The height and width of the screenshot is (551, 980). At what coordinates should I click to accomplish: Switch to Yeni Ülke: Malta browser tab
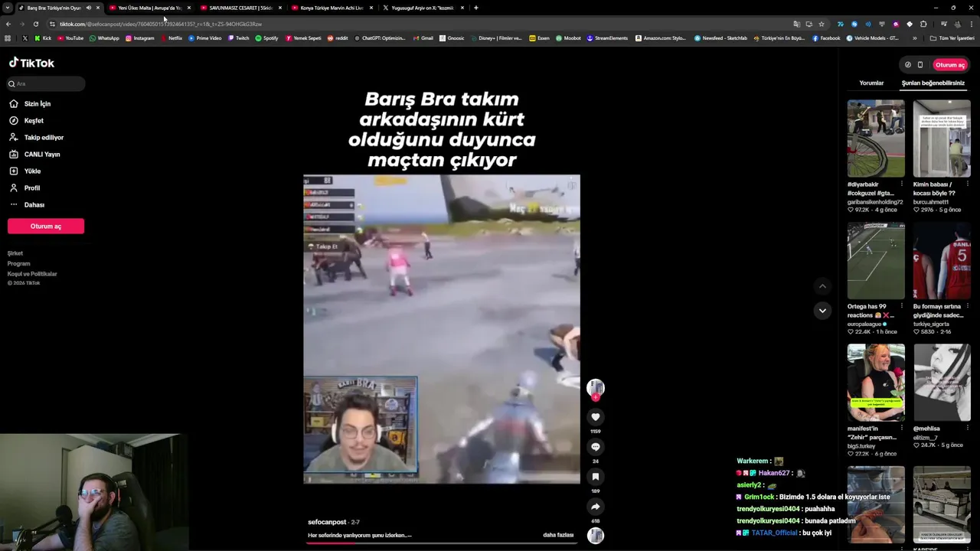pos(150,8)
